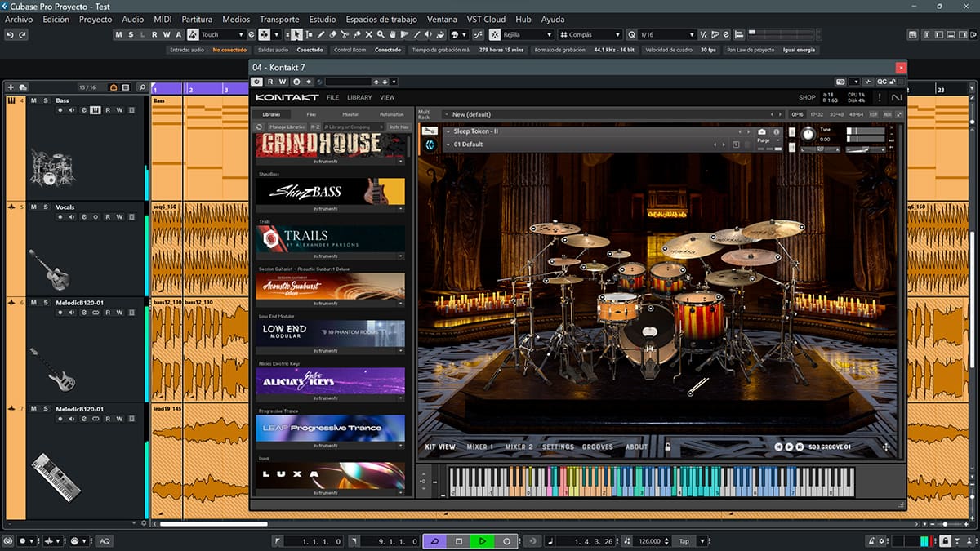Screen dimensions: 980x551
Task: Open the search magnifier above track list
Action: coord(143,87)
